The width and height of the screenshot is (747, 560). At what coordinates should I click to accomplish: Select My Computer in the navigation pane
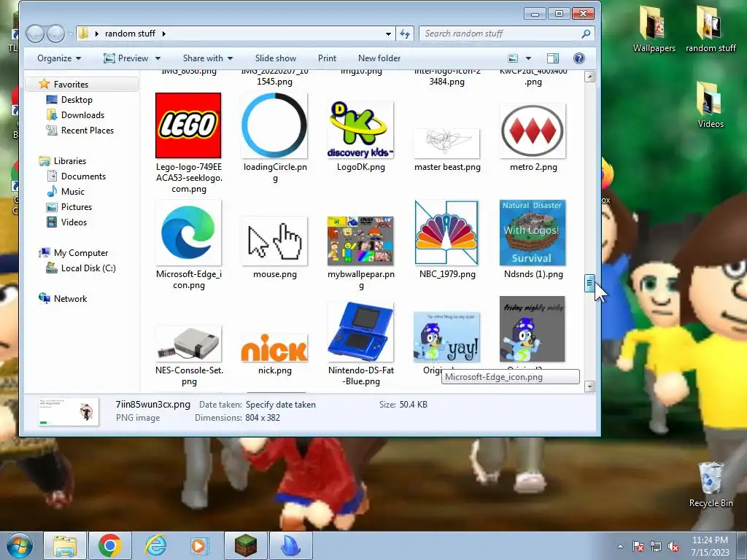click(x=80, y=253)
